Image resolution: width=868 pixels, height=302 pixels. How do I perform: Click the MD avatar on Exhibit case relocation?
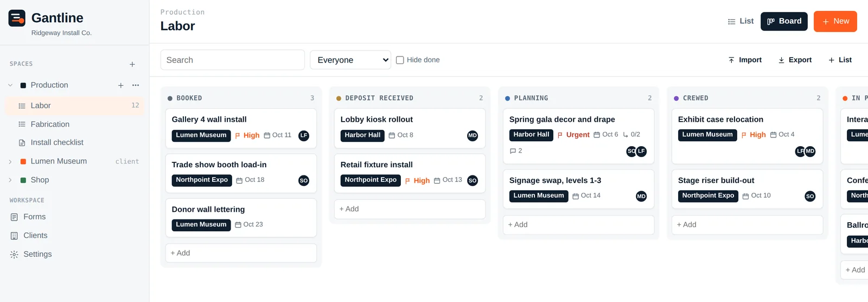coord(810,151)
